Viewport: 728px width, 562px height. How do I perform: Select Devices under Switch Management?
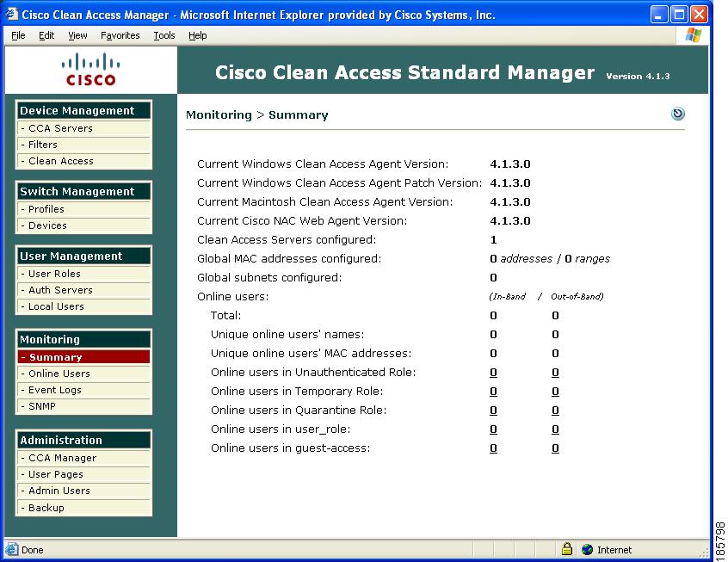coord(83,225)
